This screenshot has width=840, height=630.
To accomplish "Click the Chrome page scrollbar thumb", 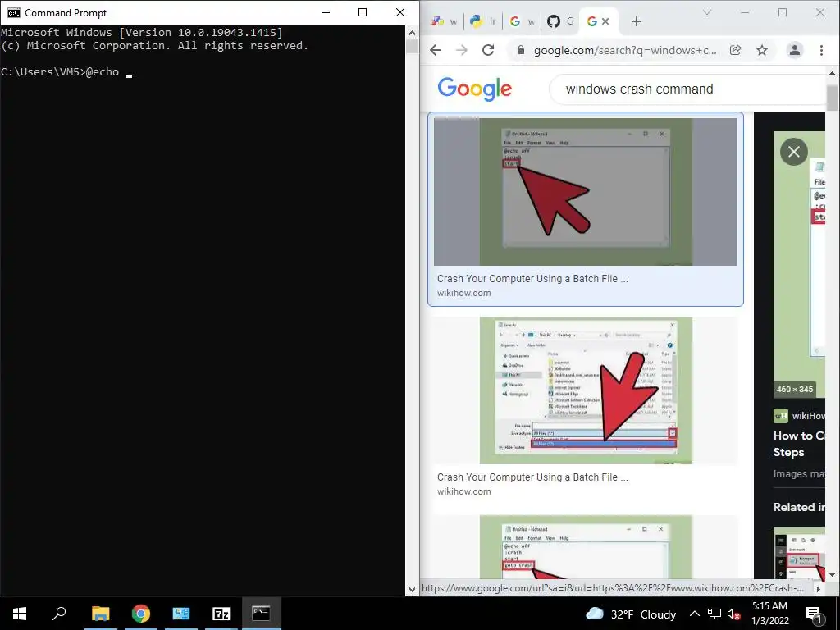I will coord(832,98).
